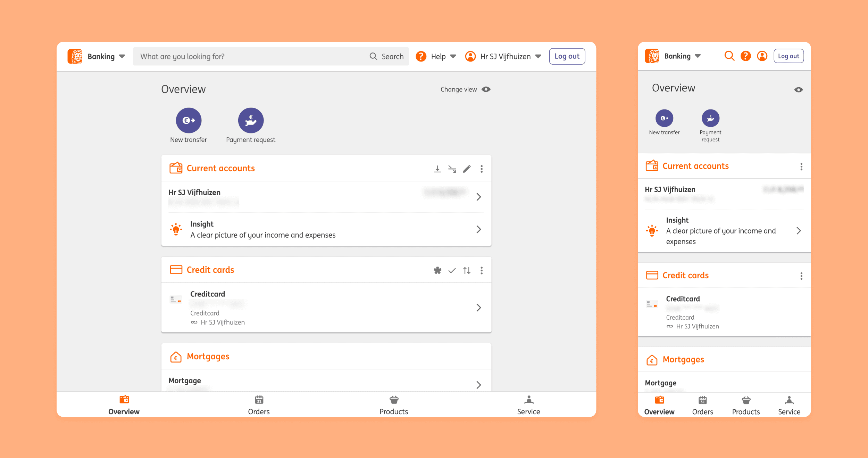Select the Products tab in mobile bottom bar
Image resolution: width=868 pixels, height=458 pixels.
(746, 406)
